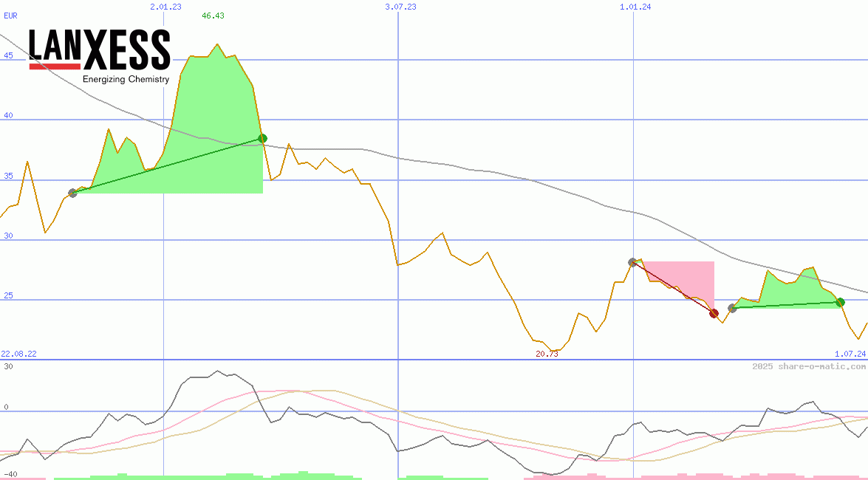Click the green exit marker near 38 EUR
Viewport: 868px width, 480px height.
click(x=263, y=138)
